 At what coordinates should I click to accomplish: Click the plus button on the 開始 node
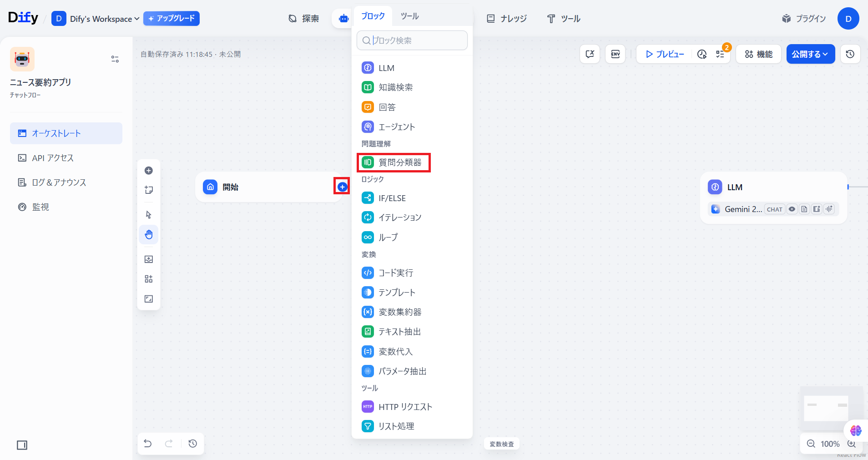click(342, 187)
